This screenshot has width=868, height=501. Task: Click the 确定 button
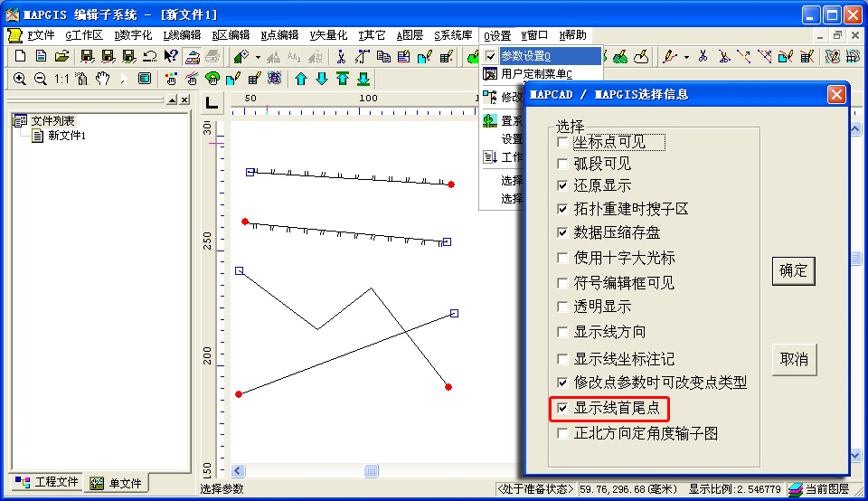pos(793,270)
